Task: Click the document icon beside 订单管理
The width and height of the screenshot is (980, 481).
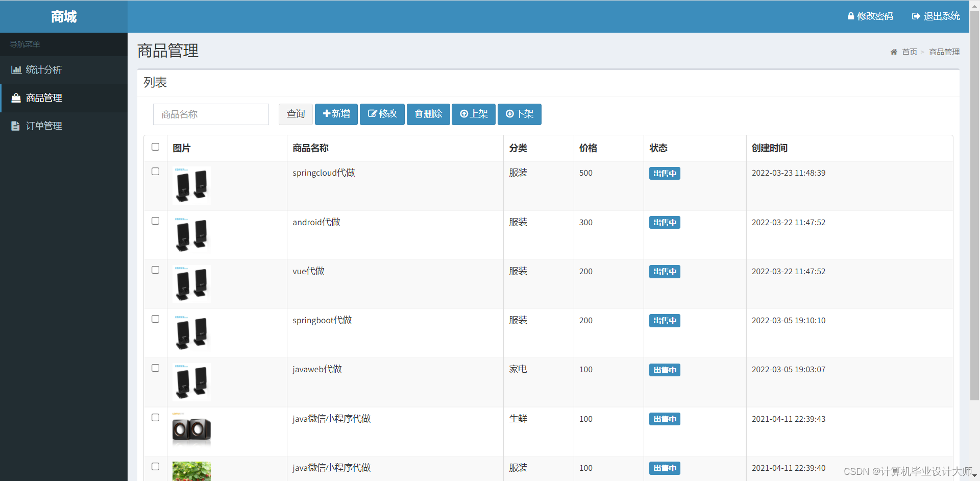Action: [16, 126]
